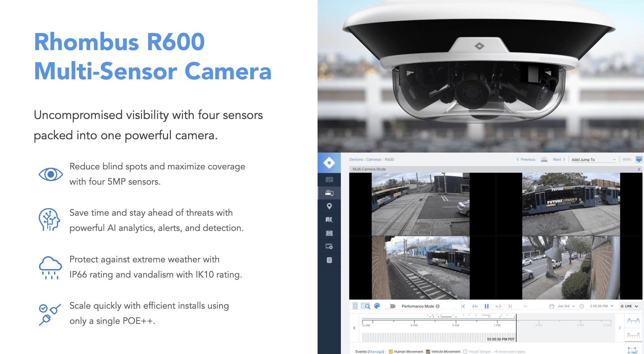The image size is (644, 354).
Task: Go to the Previous camera
Action: [526, 160]
